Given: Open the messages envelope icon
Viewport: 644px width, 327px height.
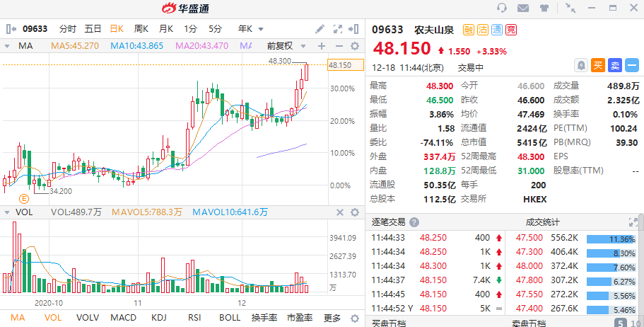Looking at the screenshot, I should (x=523, y=8).
